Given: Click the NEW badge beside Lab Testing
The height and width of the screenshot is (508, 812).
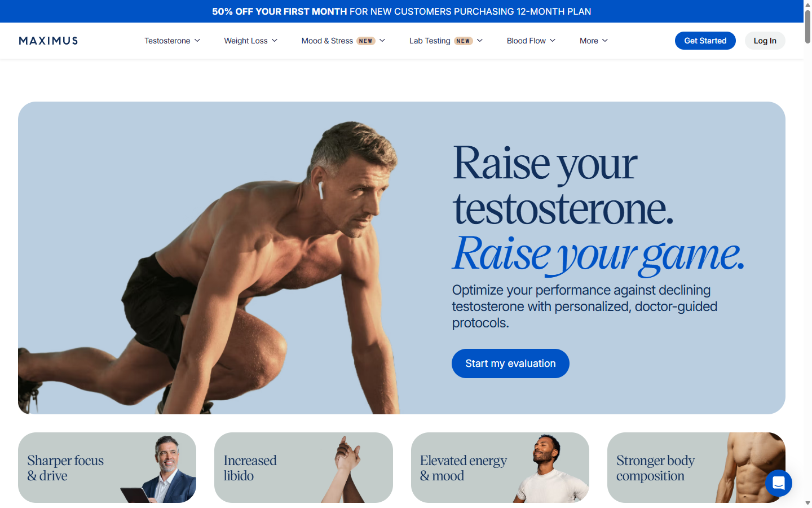Looking at the screenshot, I should point(464,41).
